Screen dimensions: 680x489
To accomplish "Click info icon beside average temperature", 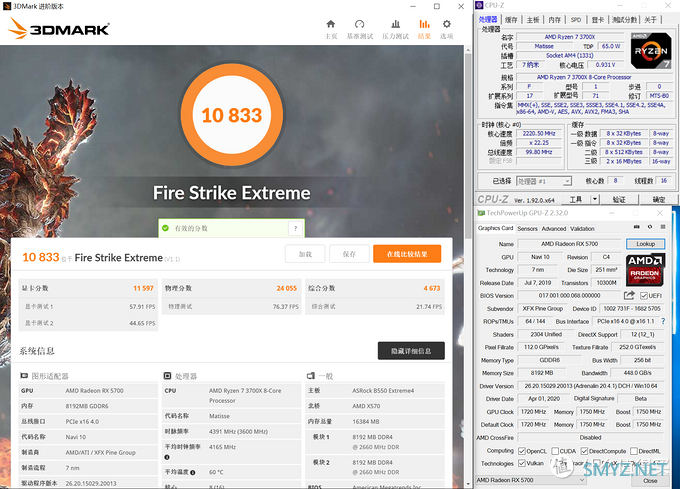I will pos(193,473).
